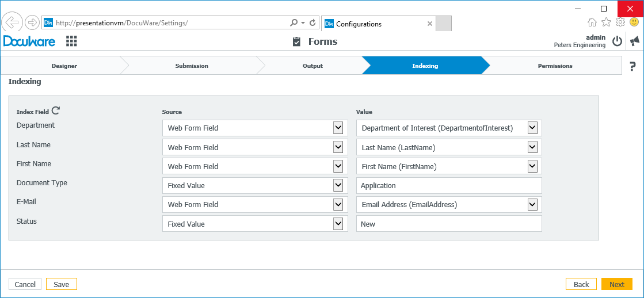
Task: Click the First Name index field label
Action: [34, 163]
